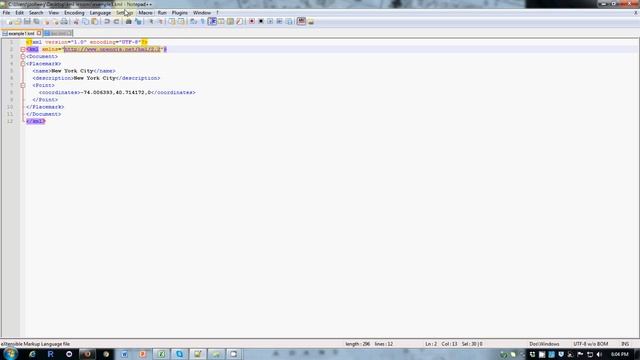
Task: Open the Encoding menu
Action: (74, 13)
